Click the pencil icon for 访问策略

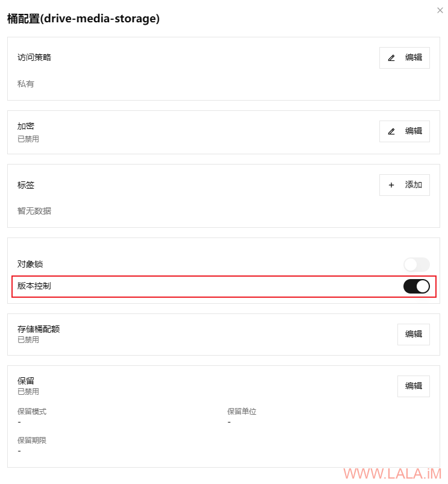pos(391,58)
